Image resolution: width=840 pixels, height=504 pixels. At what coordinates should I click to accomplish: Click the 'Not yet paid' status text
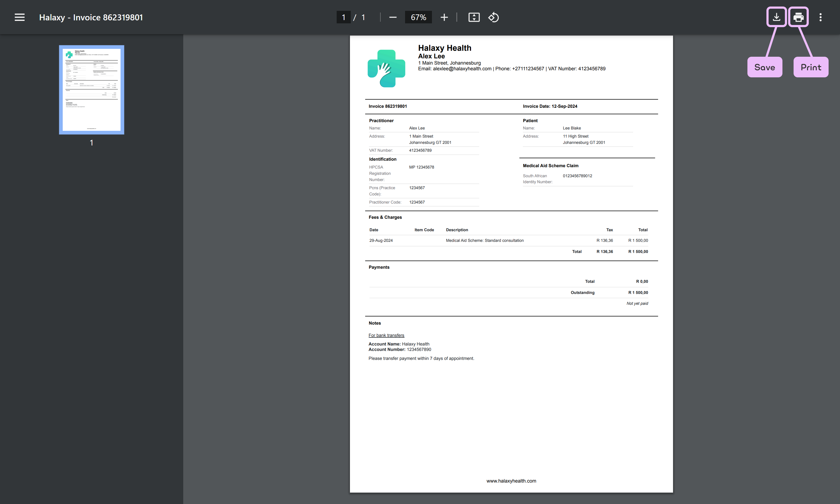coord(637,303)
